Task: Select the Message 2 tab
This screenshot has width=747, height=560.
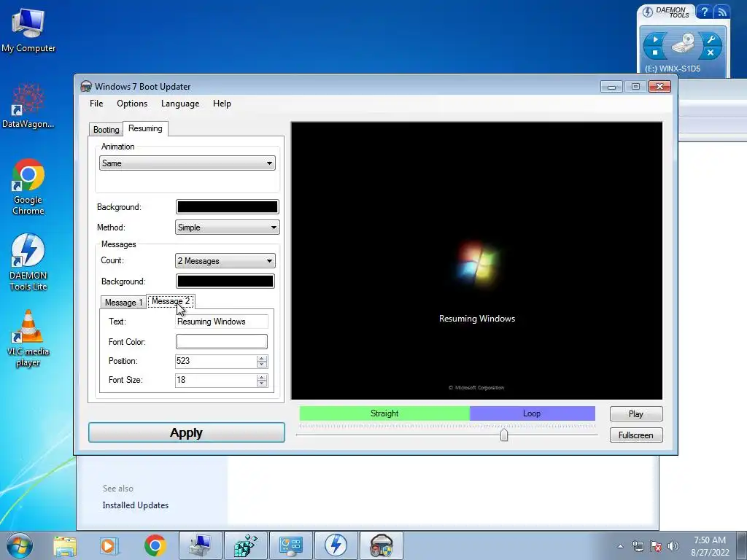Action: pyautogui.click(x=171, y=301)
